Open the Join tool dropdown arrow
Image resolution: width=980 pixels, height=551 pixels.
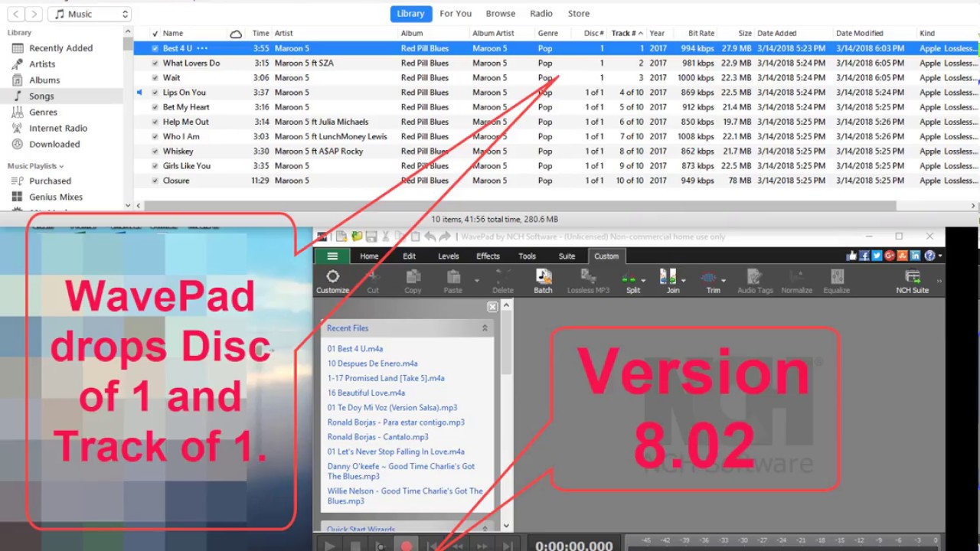(683, 280)
